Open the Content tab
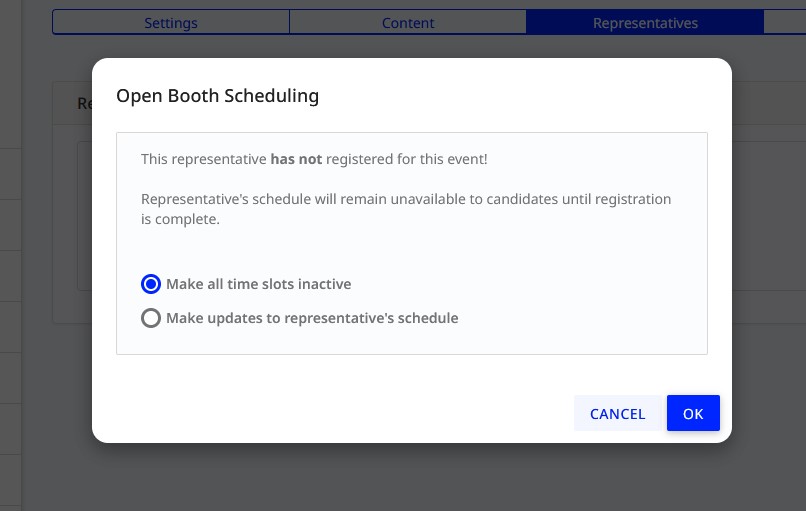806x511 pixels. click(x=408, y=23)
